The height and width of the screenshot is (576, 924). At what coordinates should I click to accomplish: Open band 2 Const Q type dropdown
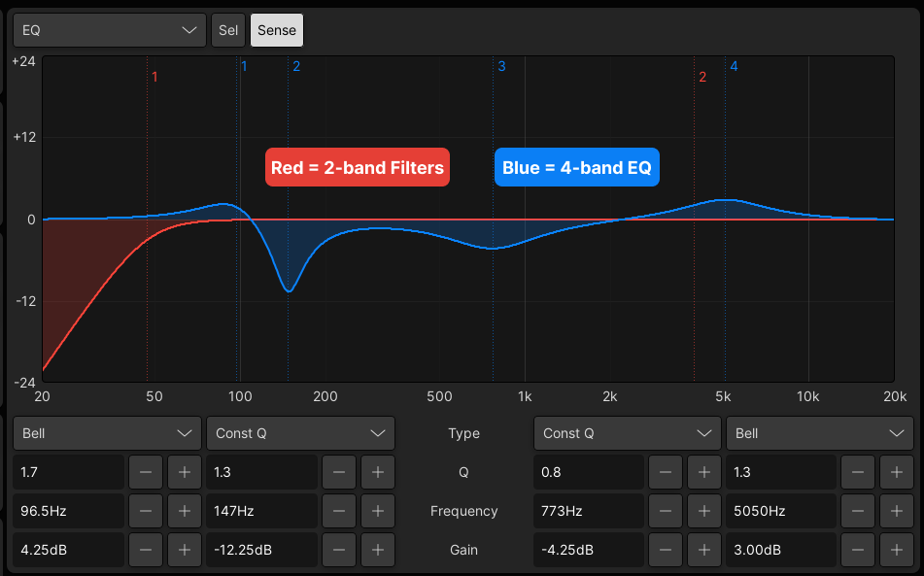tap(300, 433)
